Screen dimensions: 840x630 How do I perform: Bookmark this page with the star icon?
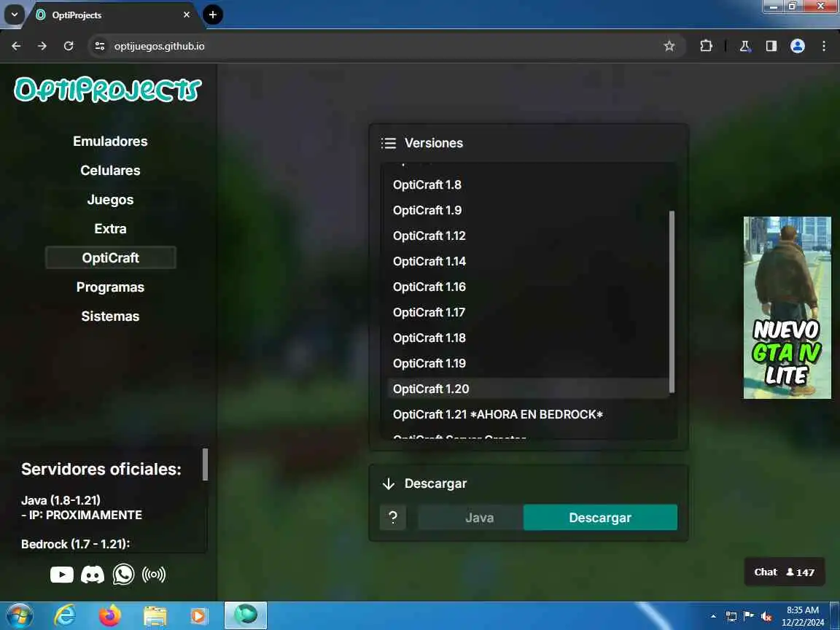coord(669,46)
